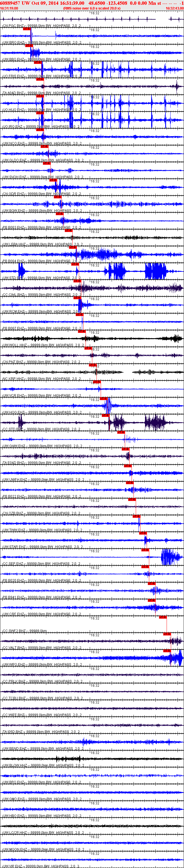This screenshot has height=868, width=184.
Task: Click the red pick marker on UW STAR EHZ trace
Action: [x=143, y=533]
